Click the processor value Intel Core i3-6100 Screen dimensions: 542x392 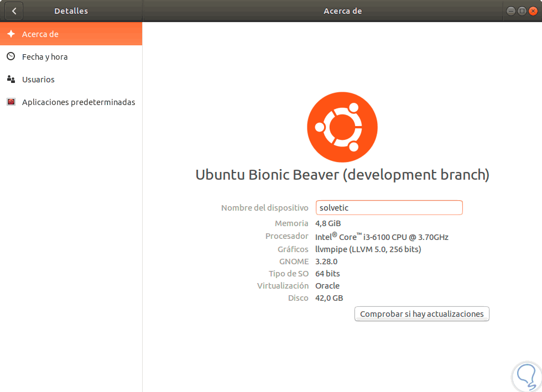[382, 237]
